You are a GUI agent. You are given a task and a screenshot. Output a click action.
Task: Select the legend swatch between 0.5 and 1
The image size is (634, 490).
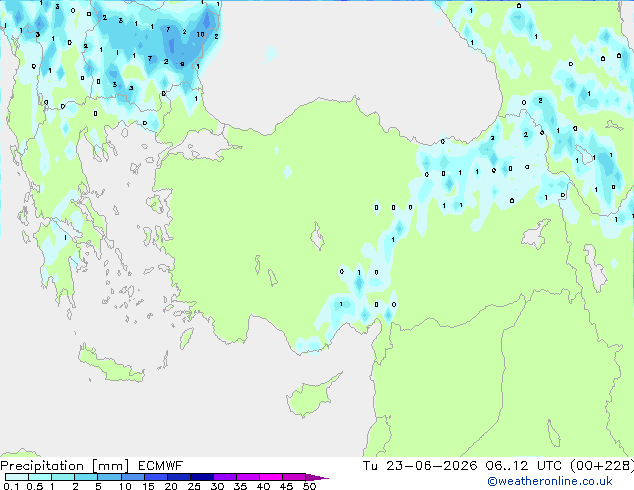[40, 477]
